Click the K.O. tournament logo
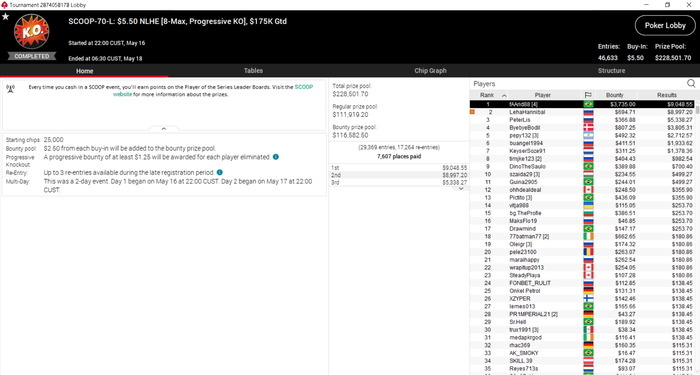700x375 pixels. click(31, 32)
